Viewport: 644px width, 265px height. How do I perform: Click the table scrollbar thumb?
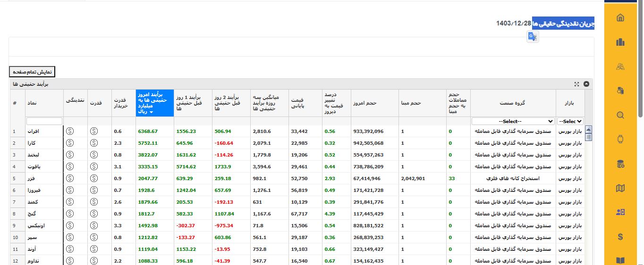pos(588,137)
